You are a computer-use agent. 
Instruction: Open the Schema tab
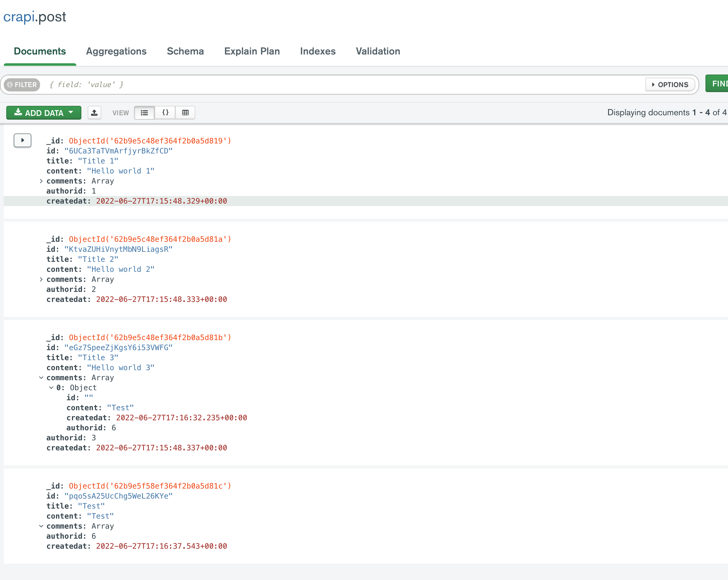click(185, 51)
